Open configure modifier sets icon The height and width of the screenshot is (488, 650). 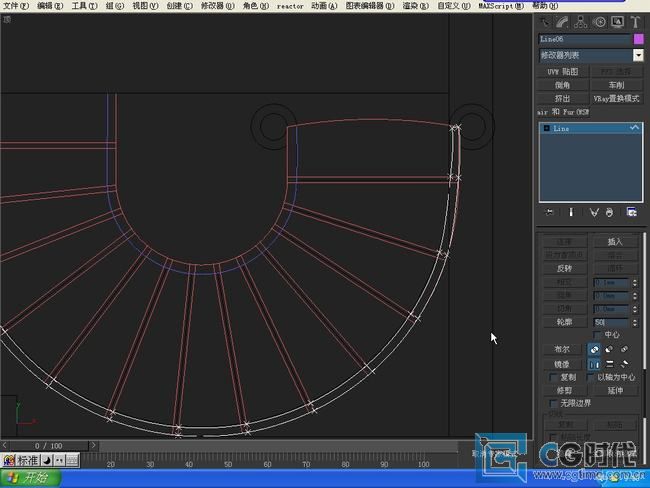[x=631, y=213]
